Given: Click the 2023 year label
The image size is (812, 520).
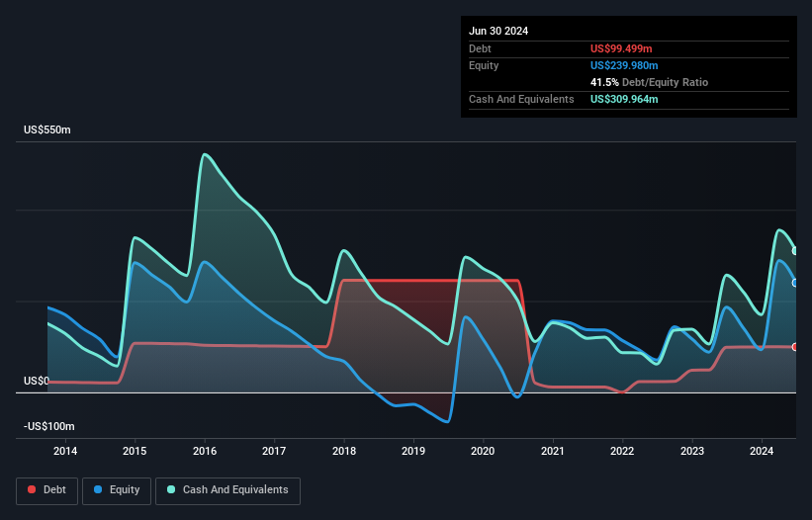Looking at the screenshot, I should 692,451.
